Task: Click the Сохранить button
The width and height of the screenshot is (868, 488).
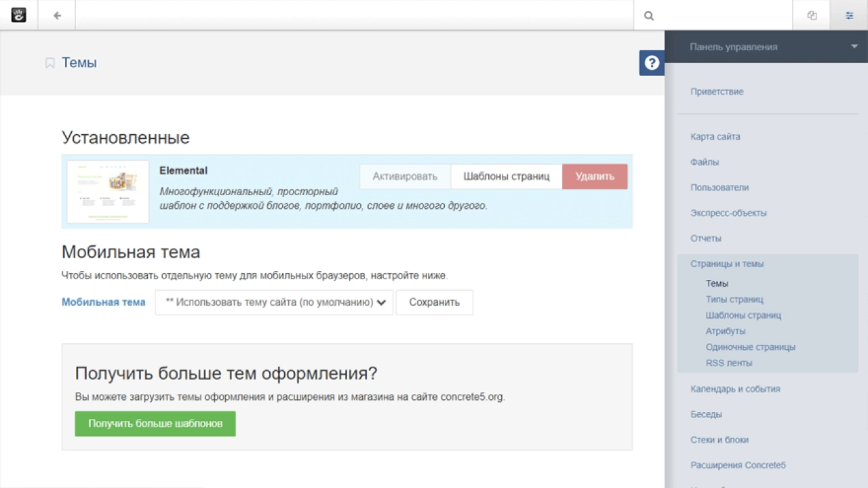Action: [x=435, y=302]
